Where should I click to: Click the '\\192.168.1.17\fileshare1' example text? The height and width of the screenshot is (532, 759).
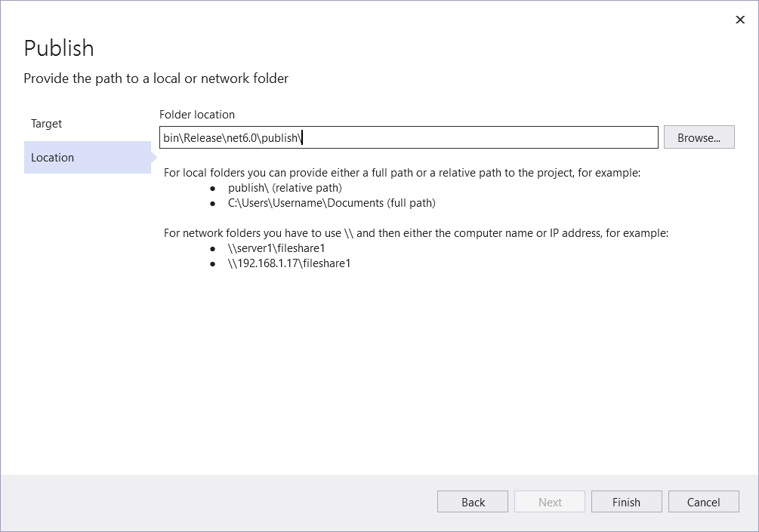(289, 263)
